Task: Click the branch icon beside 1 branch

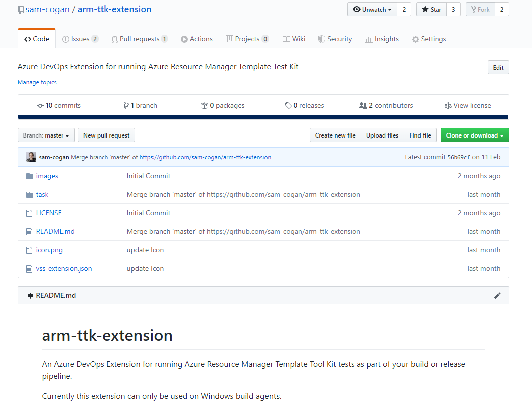Action: (126, 106)
